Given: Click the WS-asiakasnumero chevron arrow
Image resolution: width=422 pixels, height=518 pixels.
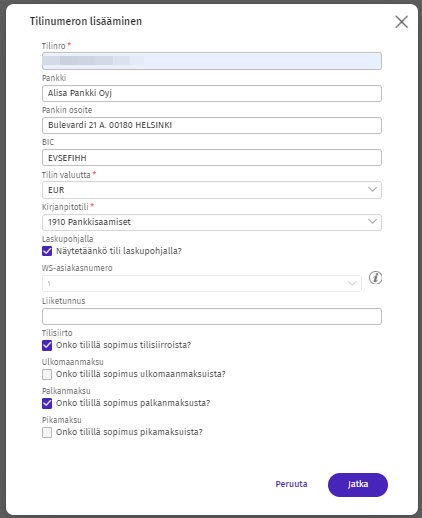Looking at the screenshot, I should tap(352, 283).
